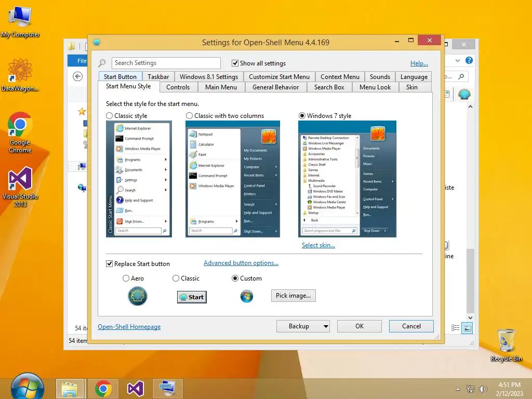532x399 pixels.
Task: Click the Pick image... button
Action: (293, 296)
